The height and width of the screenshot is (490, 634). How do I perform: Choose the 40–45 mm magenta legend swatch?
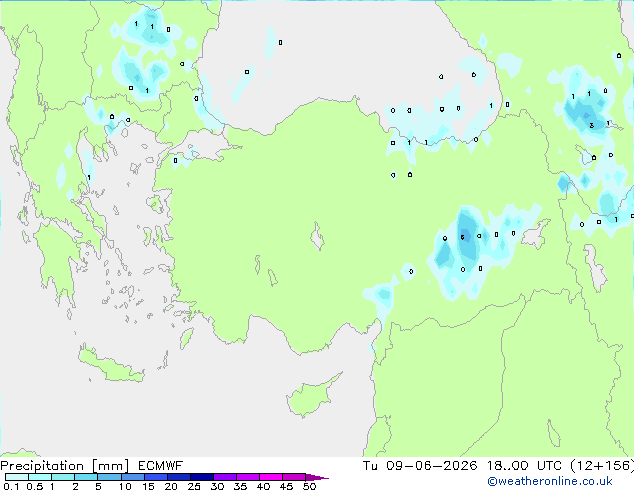[271, 477]
